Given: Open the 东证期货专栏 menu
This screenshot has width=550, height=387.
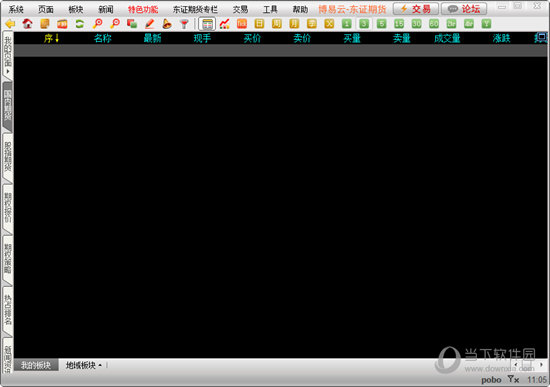Looking at the screenshot, I should click(x=195, y=9).
